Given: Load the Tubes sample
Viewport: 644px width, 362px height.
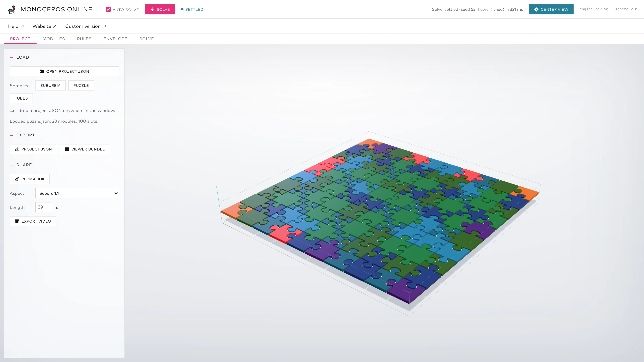Looking at the screenshot, I should [21, 98].
